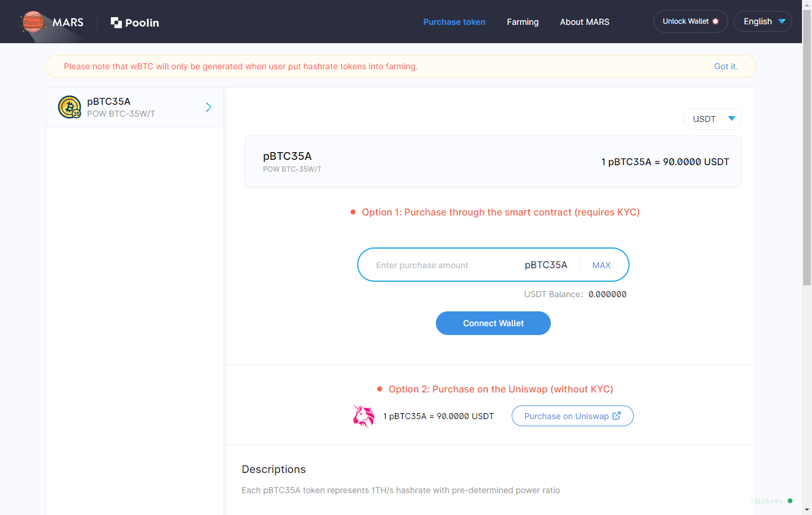812x515 pixels.
Task: Click the red status dot in Unlock Wallet
Action: click(715, 21)
